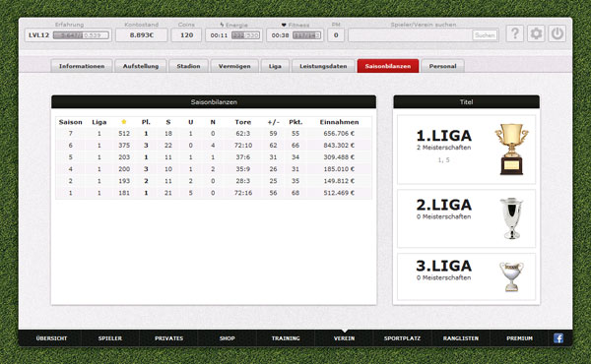Click the 3.LIGA trophy cup

511,277
